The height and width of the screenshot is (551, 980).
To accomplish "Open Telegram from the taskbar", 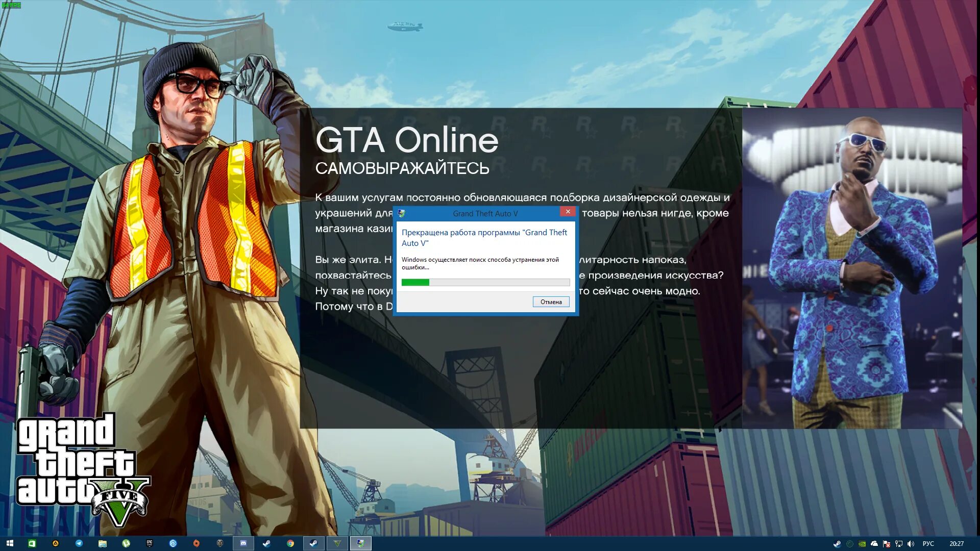I will pos(79,543).
